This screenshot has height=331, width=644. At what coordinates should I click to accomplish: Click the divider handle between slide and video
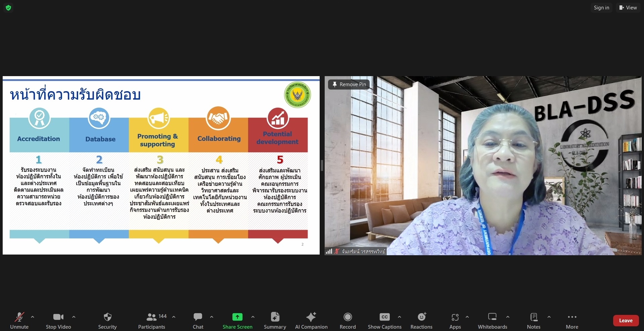pyautogui.click(x=322, y=165)
